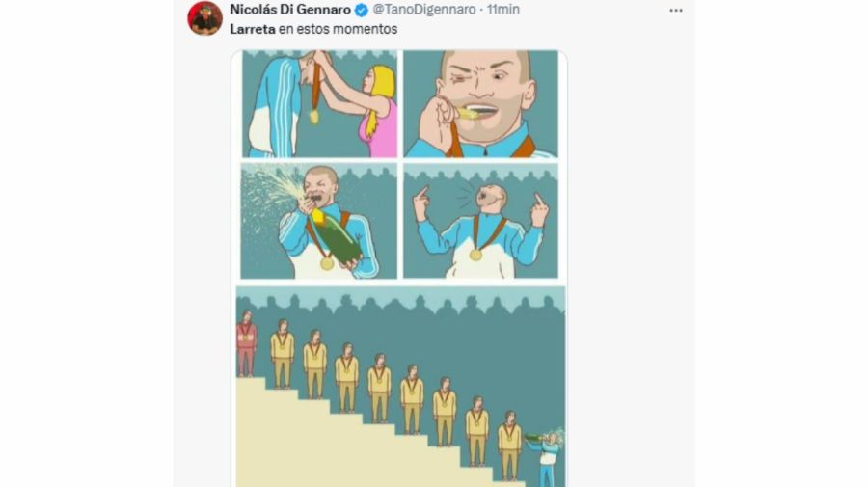868x487 pixels.
Task: Open the panel with raised fingers gesture
Action: [480, 221]
